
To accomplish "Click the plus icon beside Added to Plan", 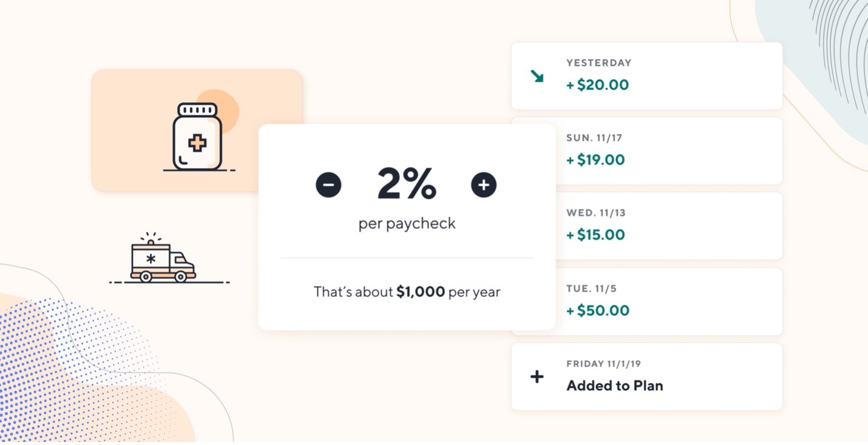I will point(537,377).
